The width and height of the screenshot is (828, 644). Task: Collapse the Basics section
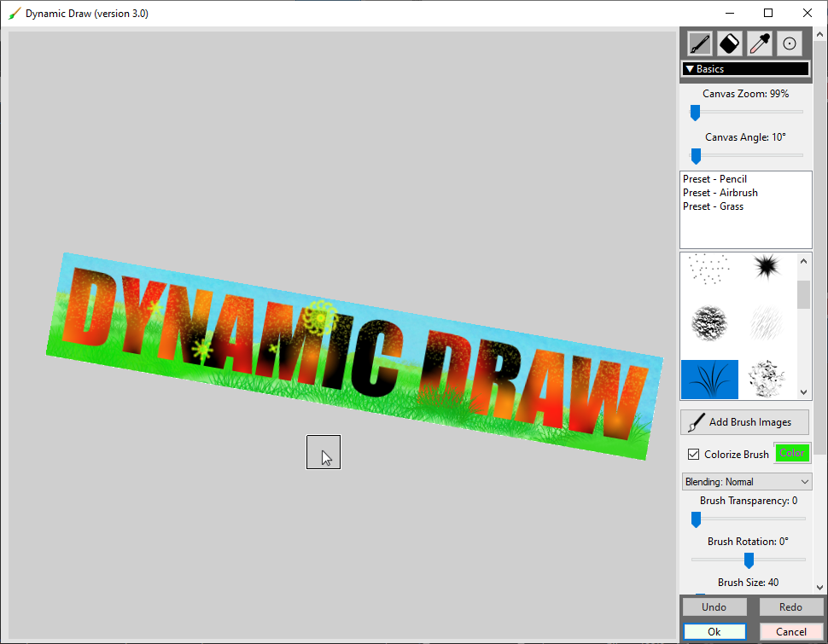[x=691, y=68]
